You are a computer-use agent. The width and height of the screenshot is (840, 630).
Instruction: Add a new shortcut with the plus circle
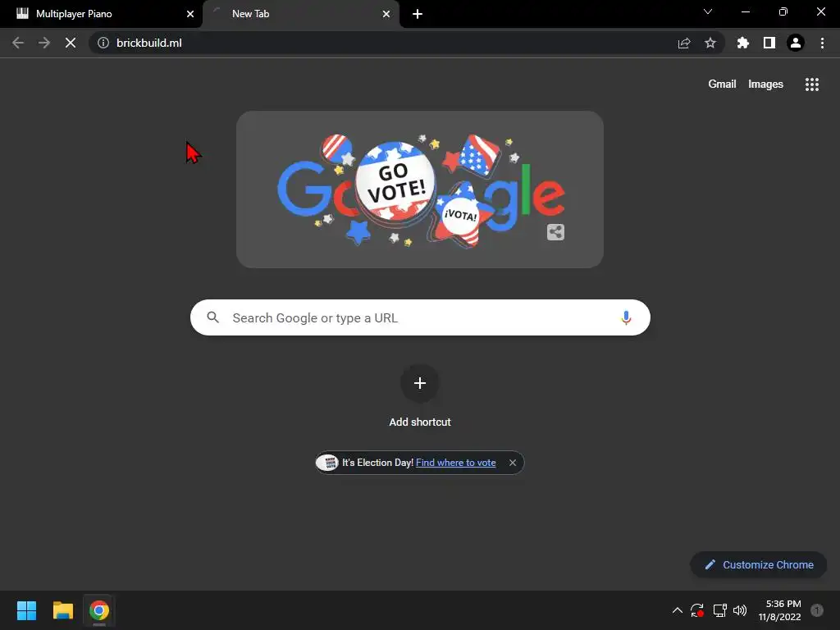(x=420, y=383)
